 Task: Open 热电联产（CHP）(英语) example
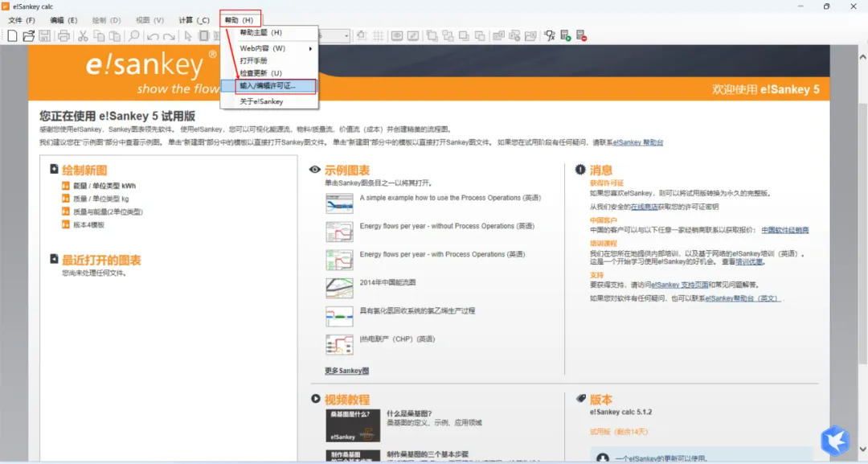tap(398, 339)
